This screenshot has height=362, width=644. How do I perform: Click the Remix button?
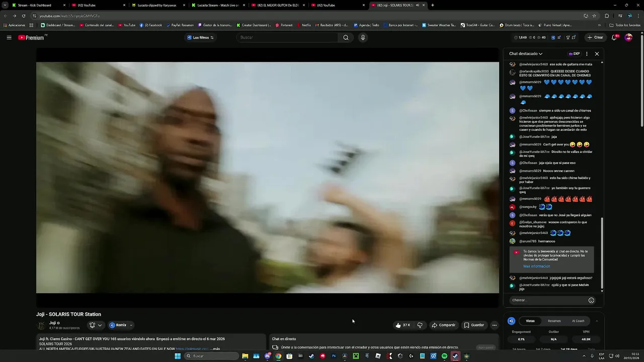118,325
